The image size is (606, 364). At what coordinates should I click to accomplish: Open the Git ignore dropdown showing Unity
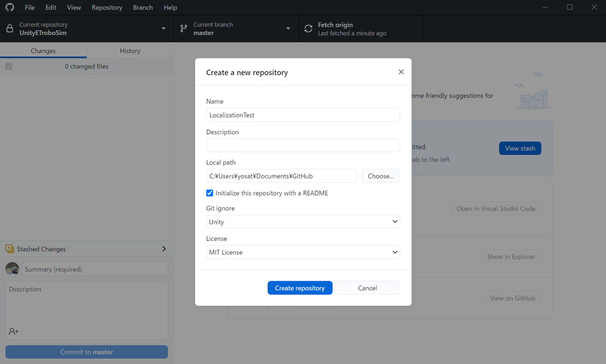302,221
